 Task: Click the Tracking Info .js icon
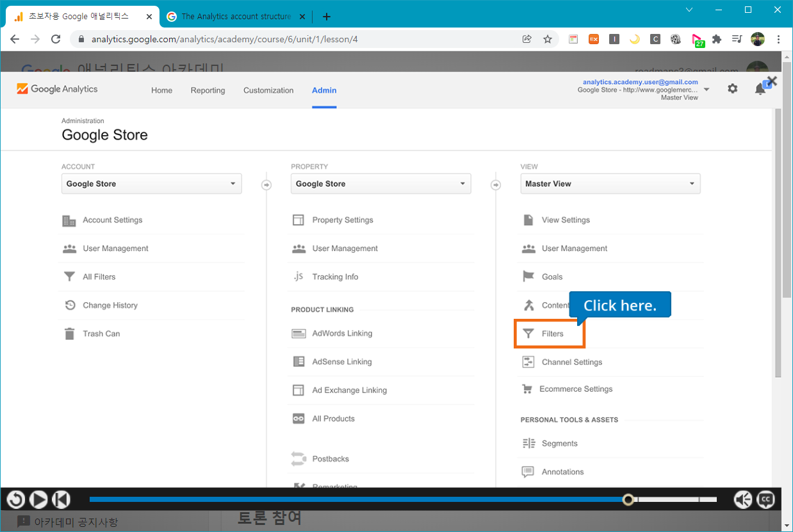pos(298,277)
